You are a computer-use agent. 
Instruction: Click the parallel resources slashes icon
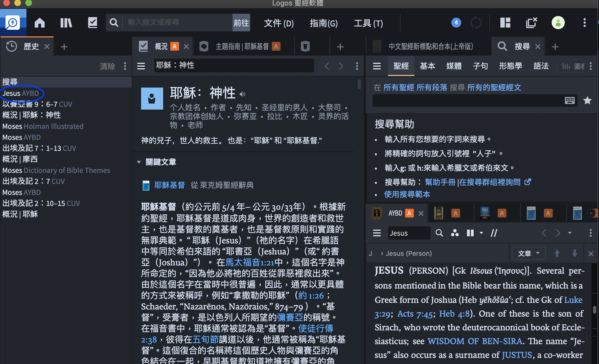[x=494, y=233]
